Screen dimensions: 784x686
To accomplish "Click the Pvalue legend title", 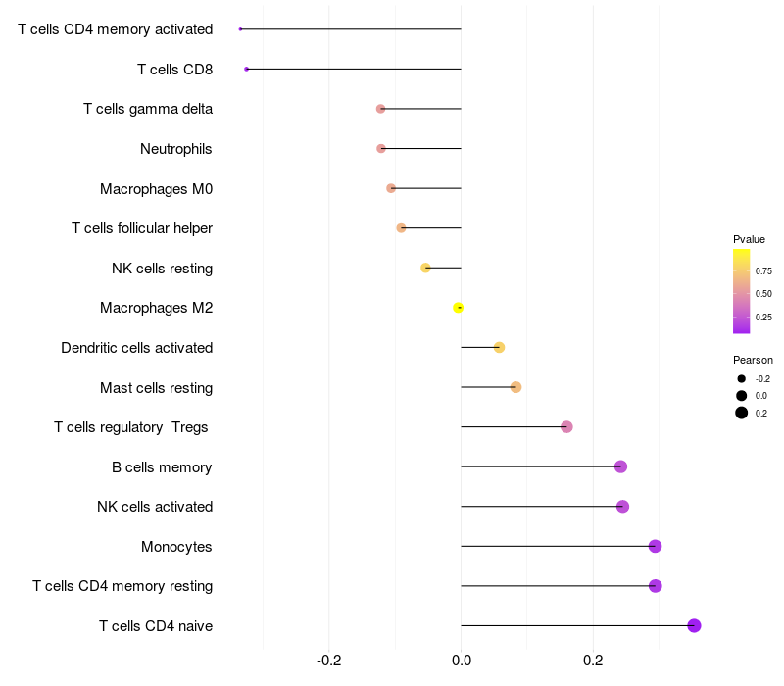I will (749, 239).
